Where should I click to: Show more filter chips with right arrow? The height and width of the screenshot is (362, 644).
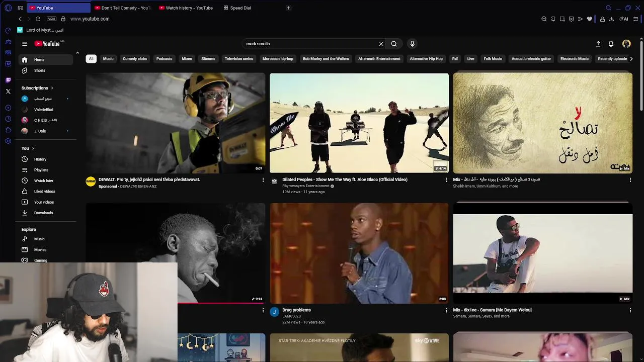pos(631,59)
